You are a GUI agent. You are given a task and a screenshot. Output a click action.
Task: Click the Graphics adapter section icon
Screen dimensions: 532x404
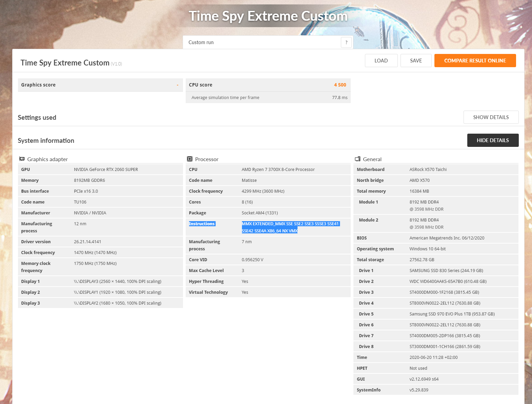(22, 159)
